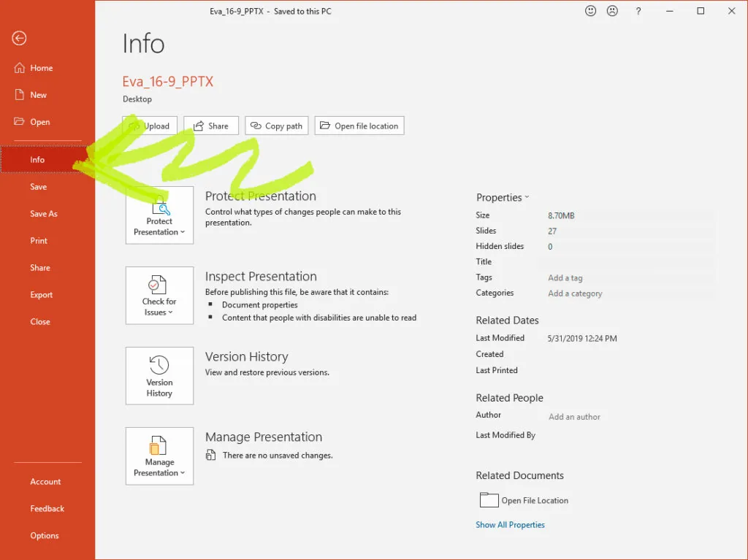Click Open file location button at top
748x560 pixels.
point(359,126)
